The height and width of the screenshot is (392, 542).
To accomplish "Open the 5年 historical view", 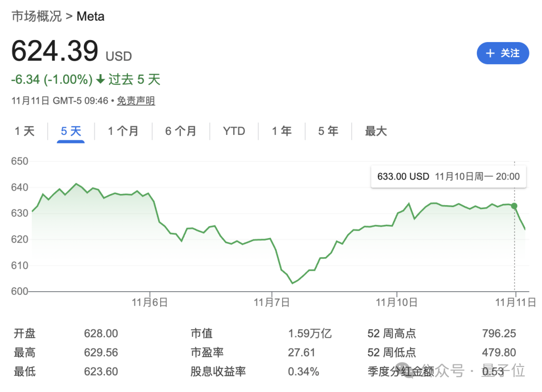I will 328,131.
